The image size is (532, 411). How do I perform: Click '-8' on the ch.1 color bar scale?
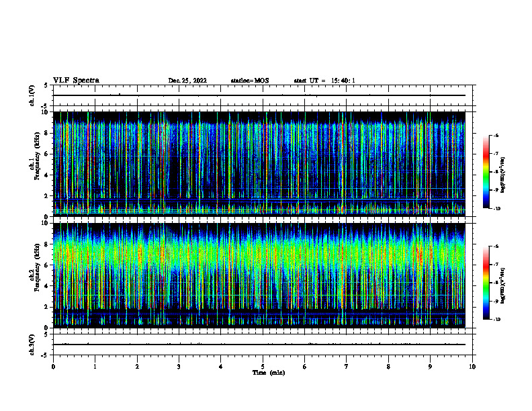496,172
